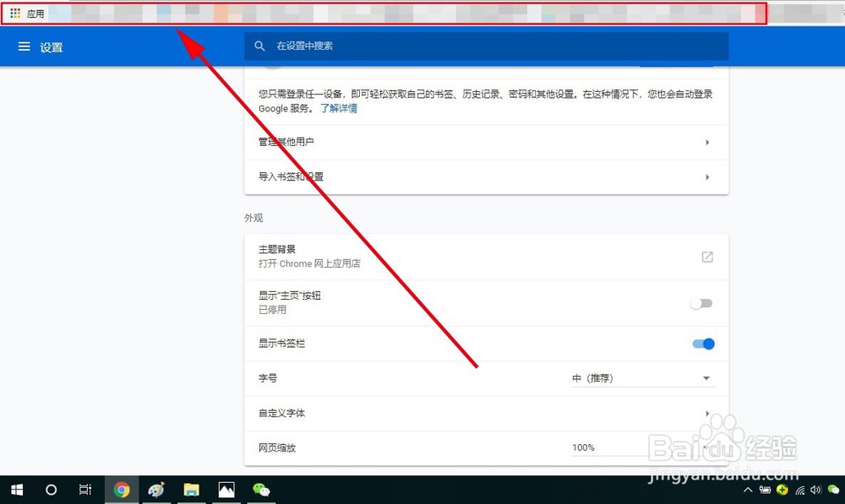Click the 外观 section heading
Viewport: 845px width, 504px height.
253,218
